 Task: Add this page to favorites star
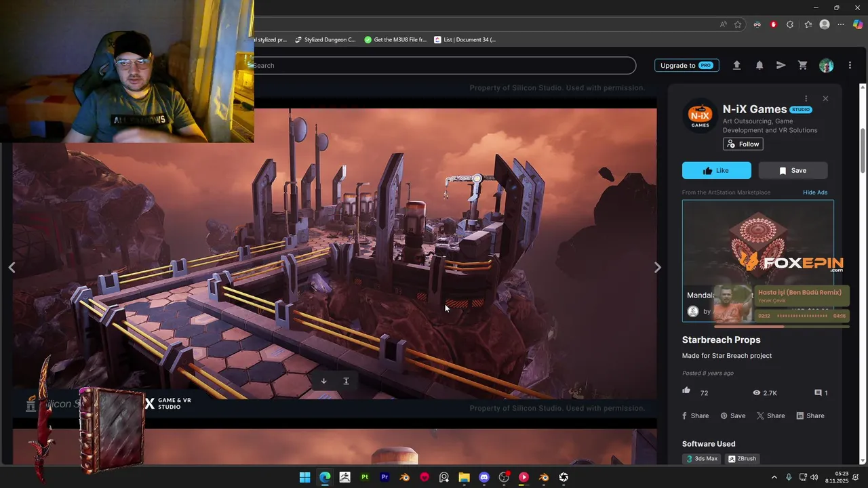coord(738,24)
